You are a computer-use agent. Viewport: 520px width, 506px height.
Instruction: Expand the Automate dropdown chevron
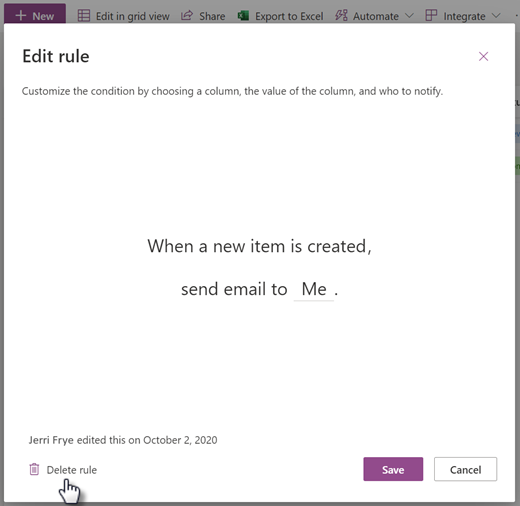coord(409,16)
